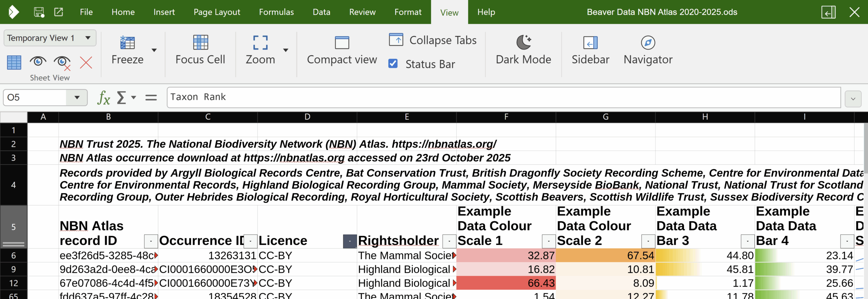The height and width of the screenshot is (299, 868).
Task: Expand the Licence column filter dropdown
Action: point(350,241)
